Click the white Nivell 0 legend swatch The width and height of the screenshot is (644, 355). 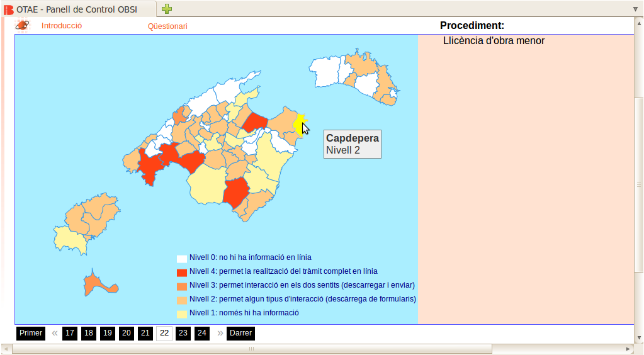pos(182,259)
